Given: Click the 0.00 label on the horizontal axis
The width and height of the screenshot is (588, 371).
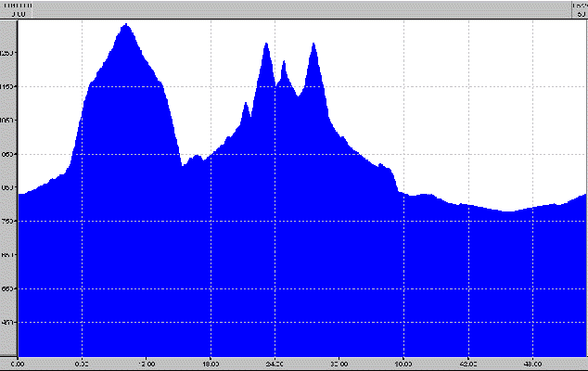Looking at the screenshot, I should tap(19, 364).
